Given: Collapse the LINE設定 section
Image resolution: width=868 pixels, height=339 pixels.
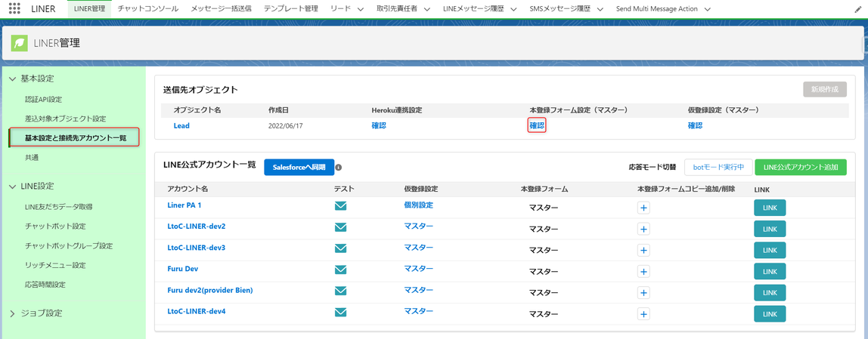Looking at the screenshot, I should click(13, 186).
